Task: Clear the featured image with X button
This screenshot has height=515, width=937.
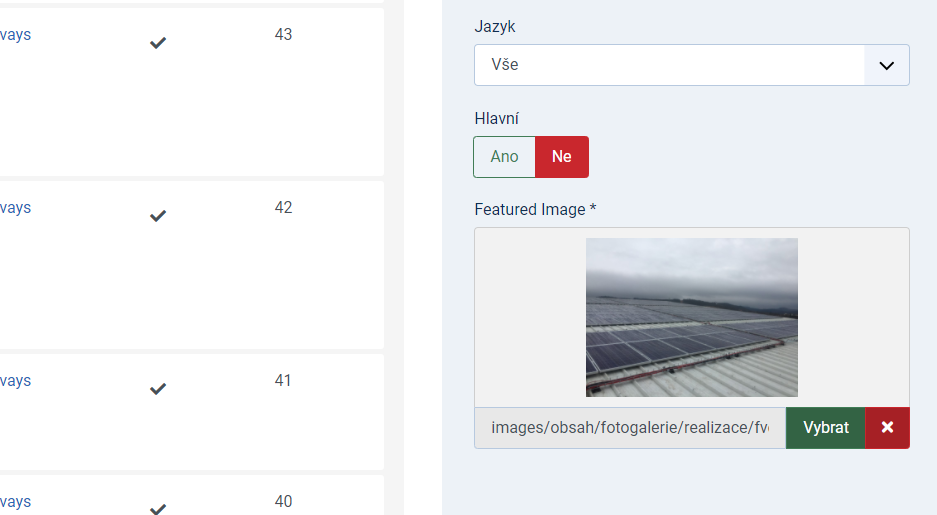Action: point(887,428)
